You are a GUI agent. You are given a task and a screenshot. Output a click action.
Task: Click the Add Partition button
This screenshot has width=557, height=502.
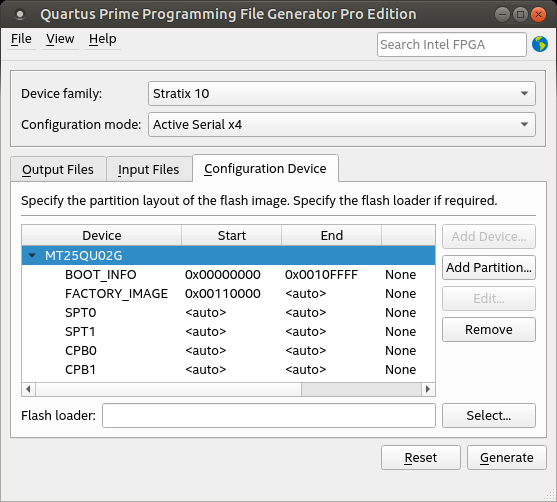click(489, 268)
